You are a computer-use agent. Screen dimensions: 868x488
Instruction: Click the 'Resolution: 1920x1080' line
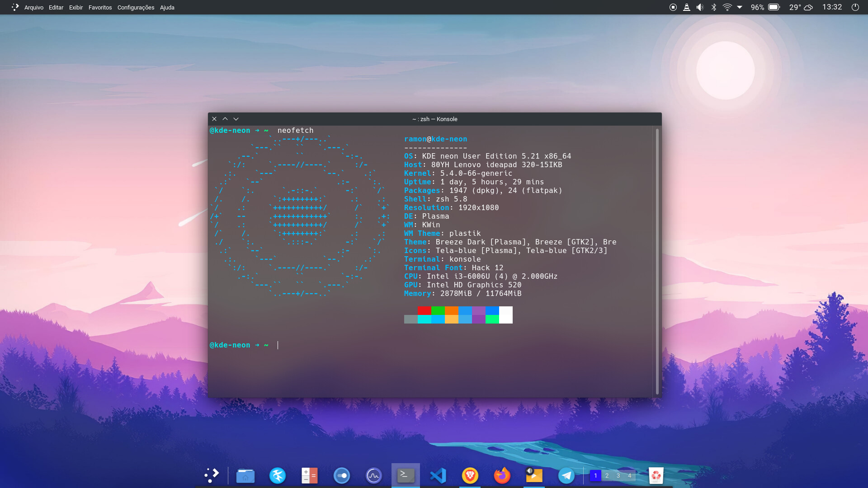pos(451,208)
